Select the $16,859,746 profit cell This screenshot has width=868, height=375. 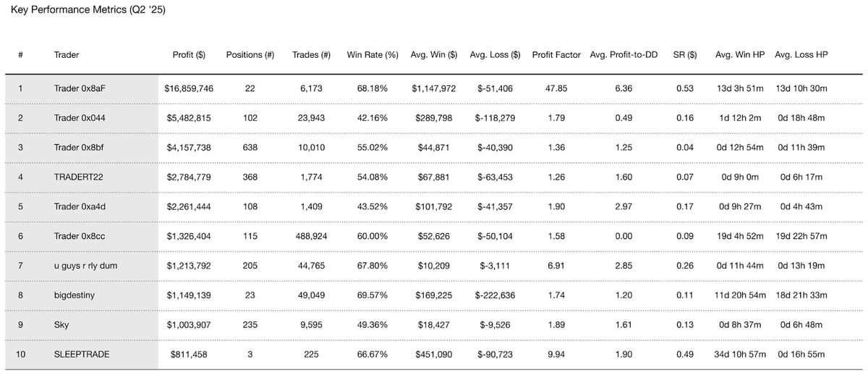[190, 88]
